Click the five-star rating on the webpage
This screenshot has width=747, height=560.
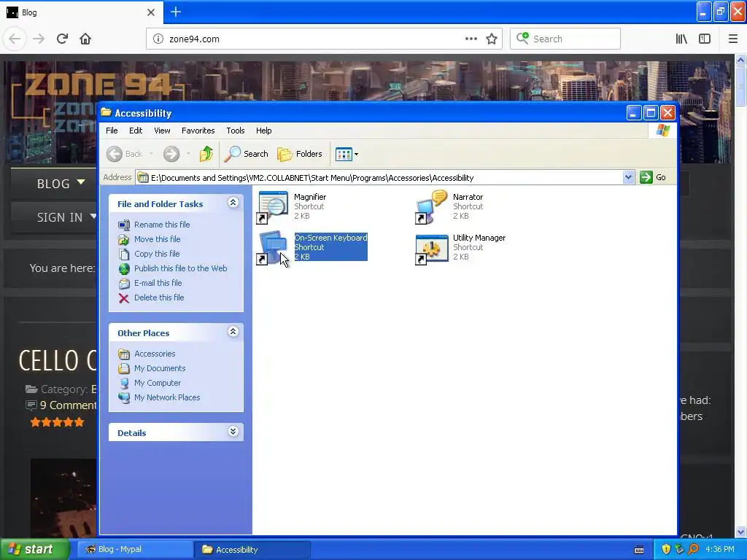57,422
